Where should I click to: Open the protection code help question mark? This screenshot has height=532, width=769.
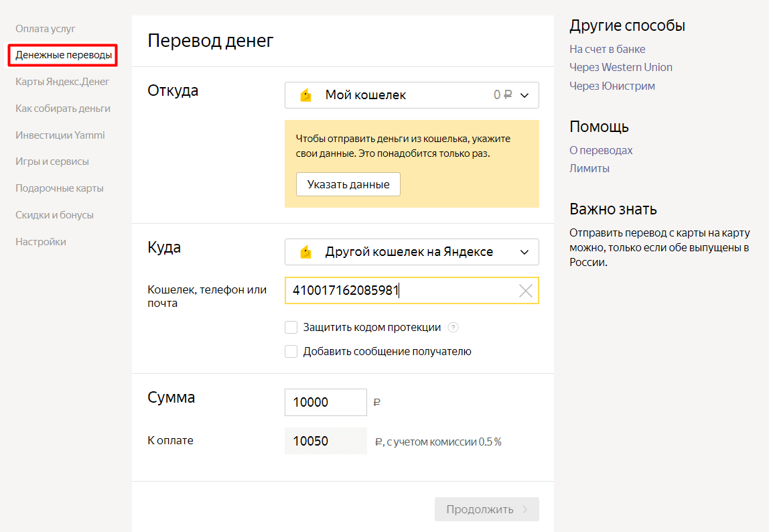pyautogui.click(x=453, y=328)
